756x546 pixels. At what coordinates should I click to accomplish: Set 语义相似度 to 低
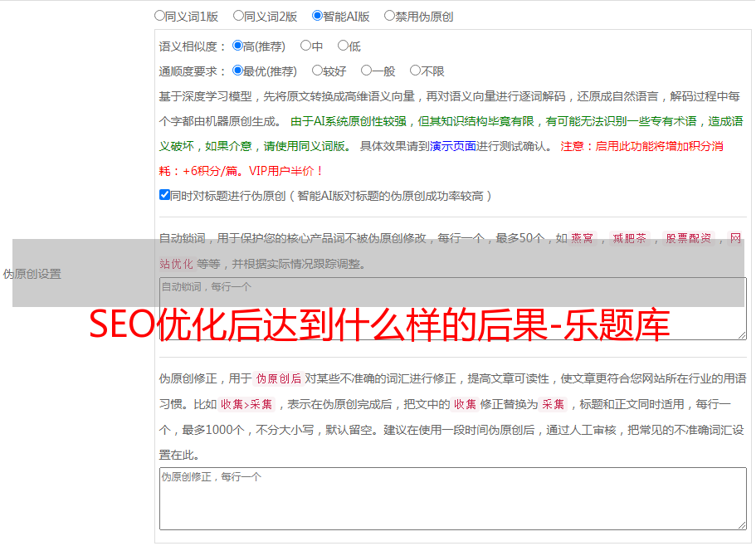click(x=343, y=46)
